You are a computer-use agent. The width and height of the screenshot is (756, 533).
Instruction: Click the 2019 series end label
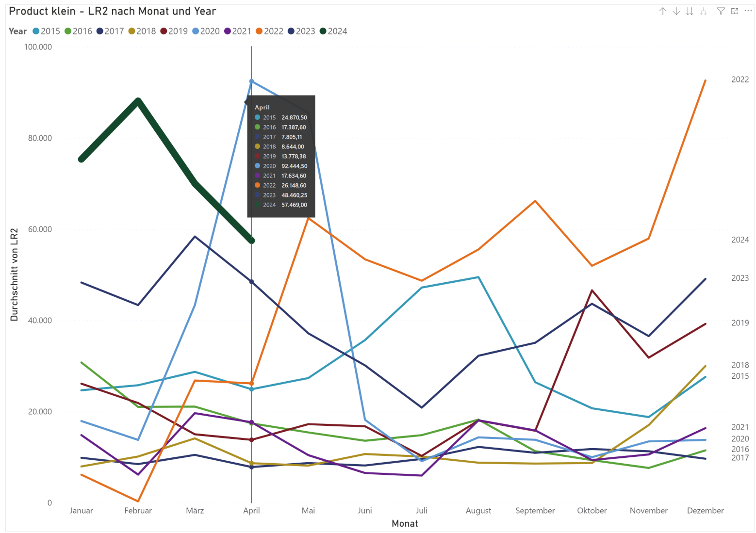pos(740,323)
